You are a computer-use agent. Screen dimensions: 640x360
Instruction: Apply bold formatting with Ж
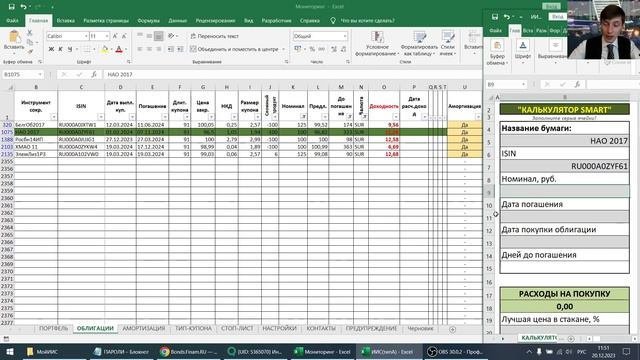coord(51,49)
